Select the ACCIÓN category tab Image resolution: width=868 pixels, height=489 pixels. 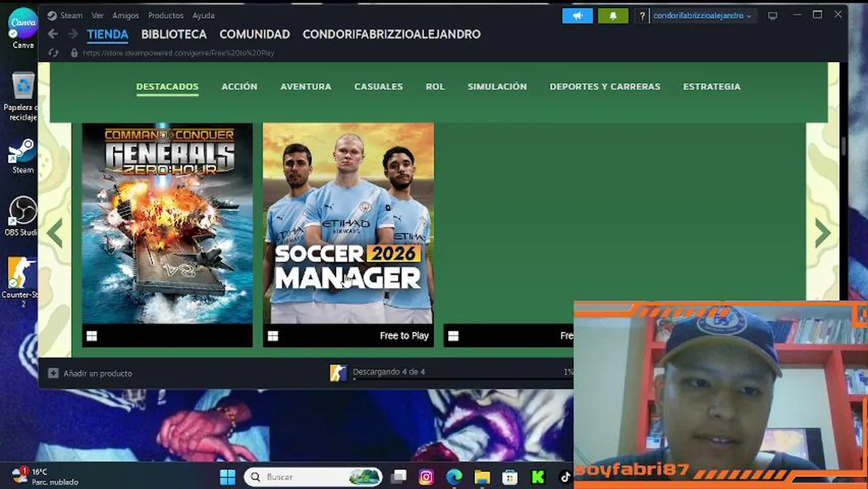(239, 87)
